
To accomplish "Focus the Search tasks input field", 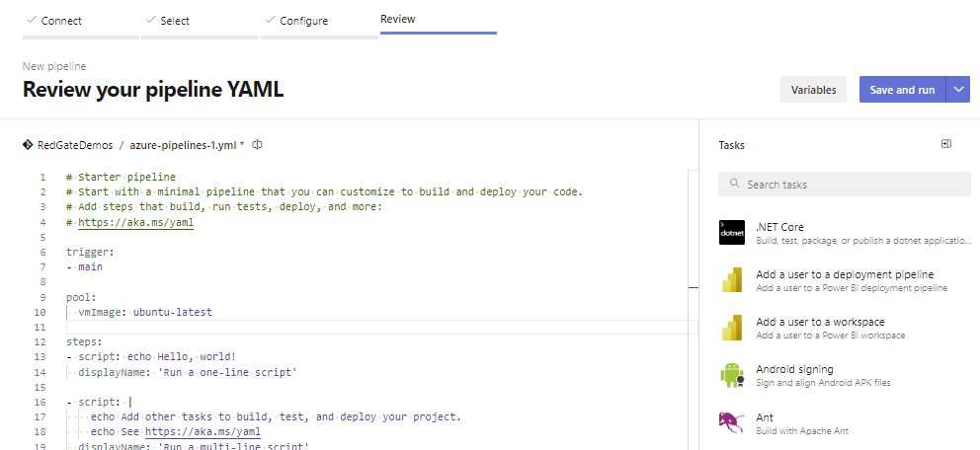I will (x=845, y=185).
